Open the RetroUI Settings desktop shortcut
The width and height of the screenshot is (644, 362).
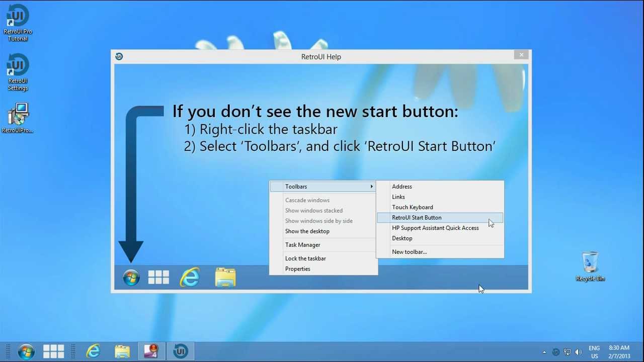click(18, 73)
